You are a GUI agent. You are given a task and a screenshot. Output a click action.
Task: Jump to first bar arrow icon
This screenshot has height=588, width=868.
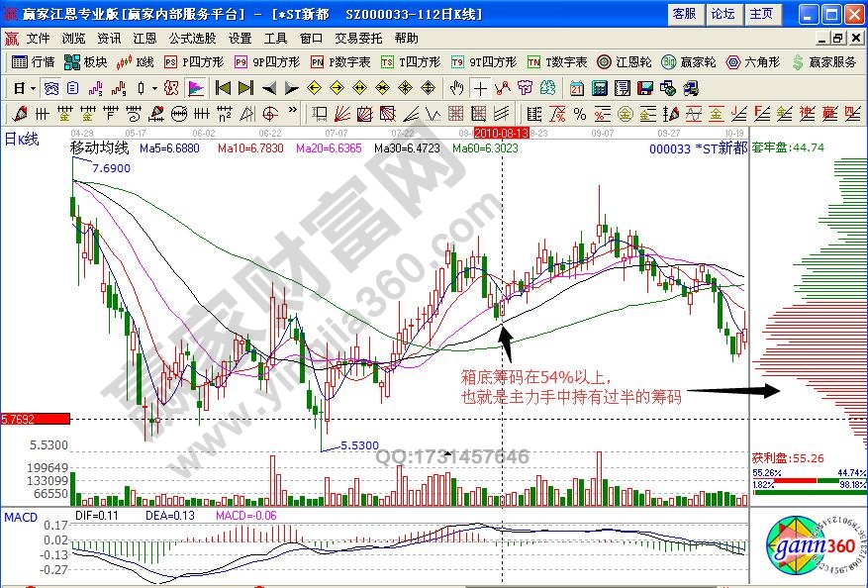pyautogui.click(x=223, y=87)
